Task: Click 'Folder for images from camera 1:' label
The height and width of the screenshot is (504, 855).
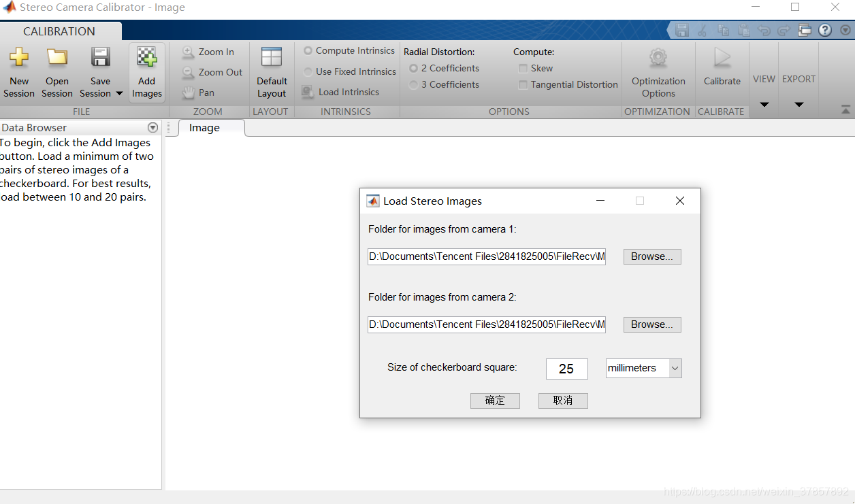Action: point(442,229)
